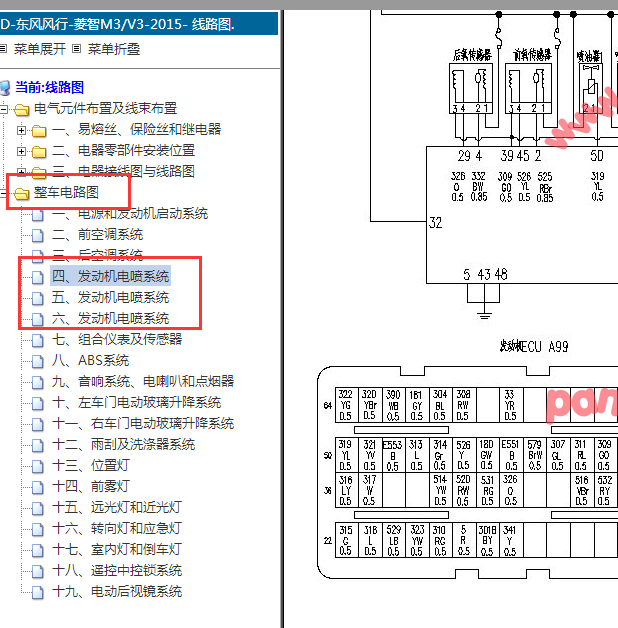The image size is (618, 628).
Task: Click the 发动机ECU A99 connector label
Action: 534,346
